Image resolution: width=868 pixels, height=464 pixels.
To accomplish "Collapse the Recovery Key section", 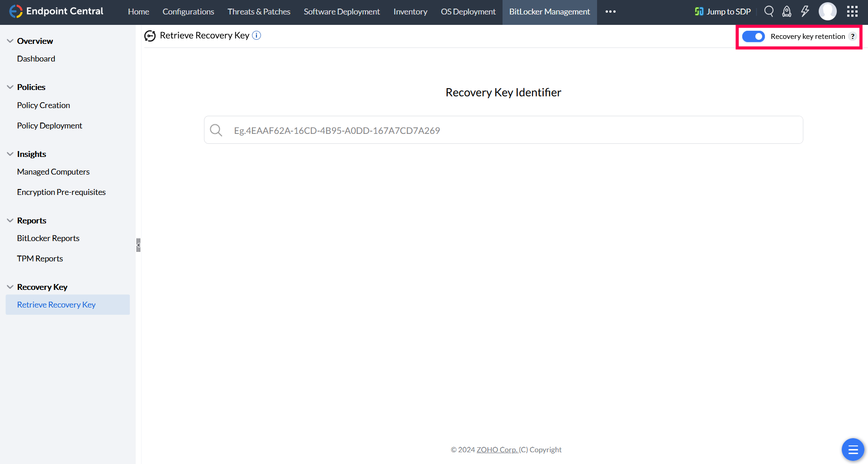I will point(10,287).
